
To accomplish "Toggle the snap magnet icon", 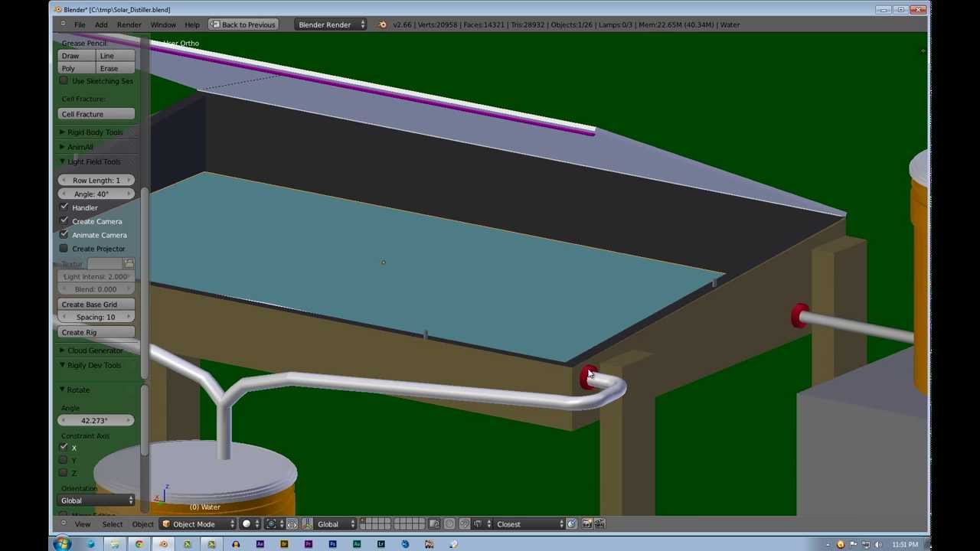I will (465, 524).
